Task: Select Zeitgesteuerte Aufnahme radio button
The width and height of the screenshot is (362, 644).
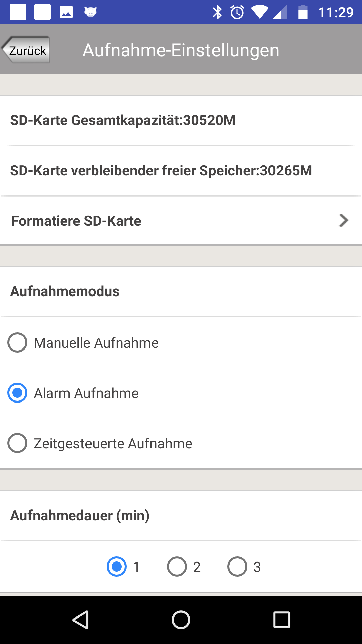Action: pyautogui.click(x=17, y=443)
